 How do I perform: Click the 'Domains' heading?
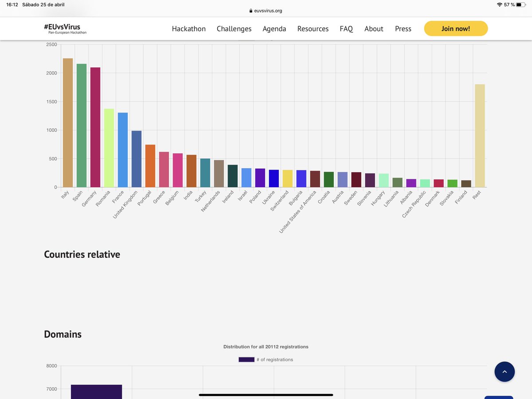pos(63,334)
